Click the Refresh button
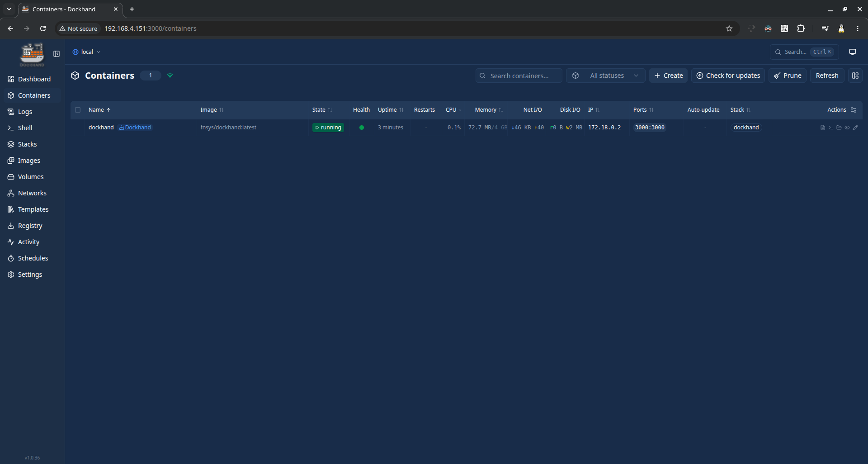868x464 pixels. pos(827,76)
